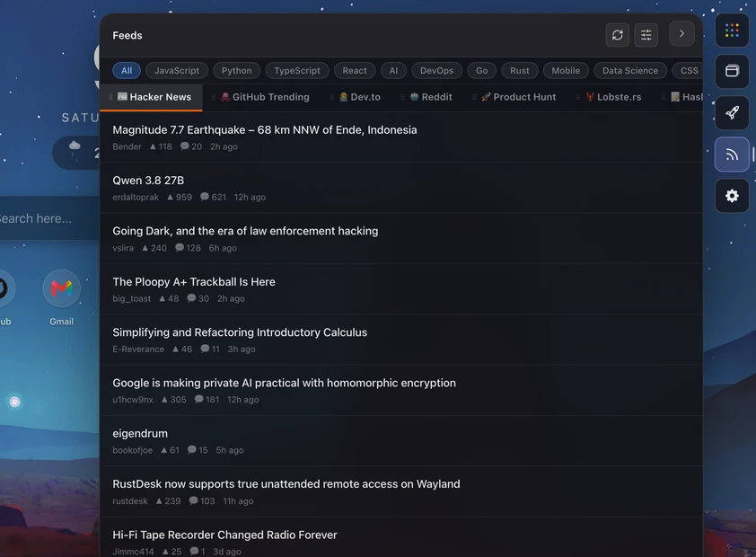Click drag handle beside Lobste.rs tab
756x557 pixels.
[577, 97]
